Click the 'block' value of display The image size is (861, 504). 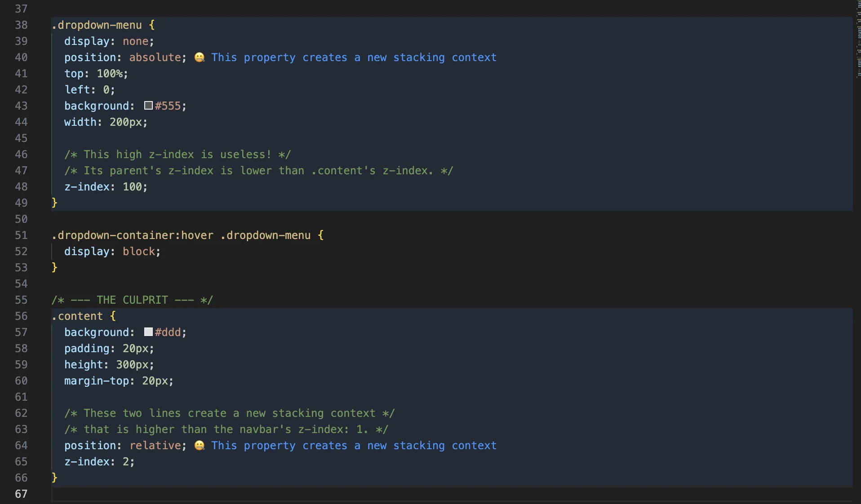coord(138,252)
